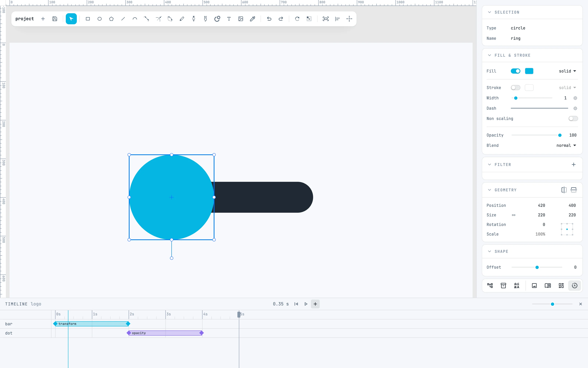Toggle the Fill switch off
Screen dimensions: 588x368
pos(515,71)
